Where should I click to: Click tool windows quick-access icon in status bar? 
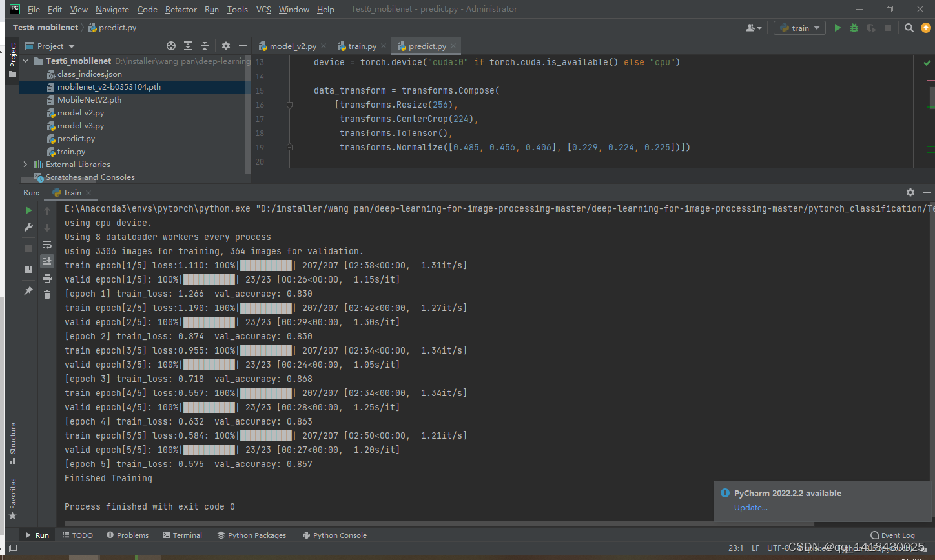pos(13,548)
